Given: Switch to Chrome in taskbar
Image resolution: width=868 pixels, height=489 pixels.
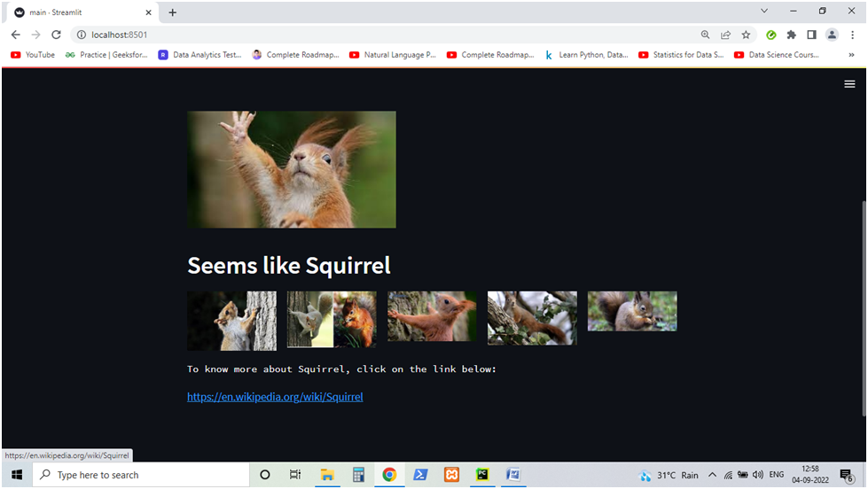Looking at the screenshot, I should pyautogui.click(x=389, y=475).
